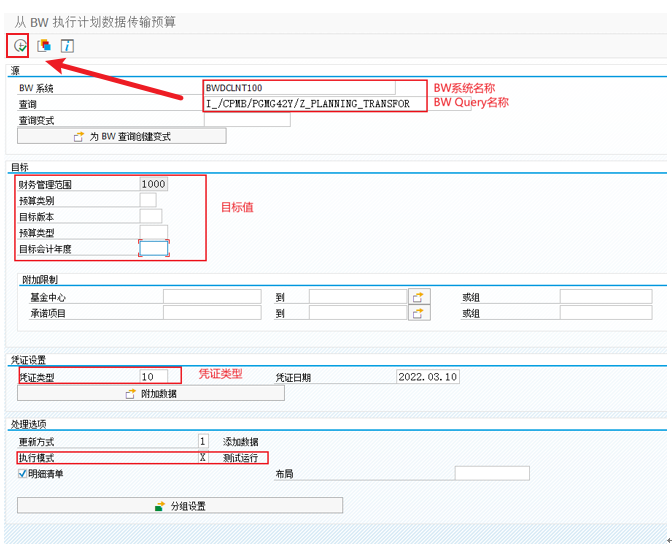Click the 处理选项 section title
The height and width of the screenshot is (545, 672).
tap(29, 424)
